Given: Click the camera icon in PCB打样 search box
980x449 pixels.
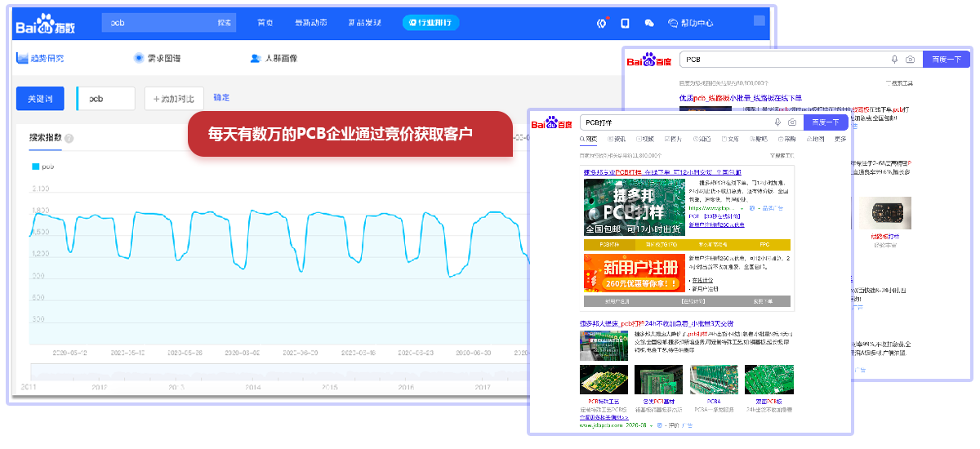Looking at the screenshot, I should (x=792, y=122).
